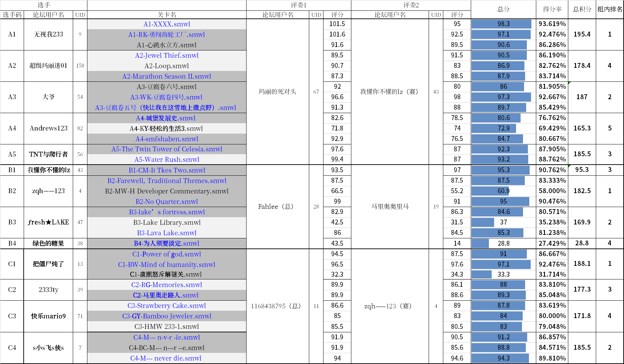Select the C3-HMW 233-1.smwl cell
This screenshot has height=364, width=624.
pyautogui.click(x=167, y=326)
